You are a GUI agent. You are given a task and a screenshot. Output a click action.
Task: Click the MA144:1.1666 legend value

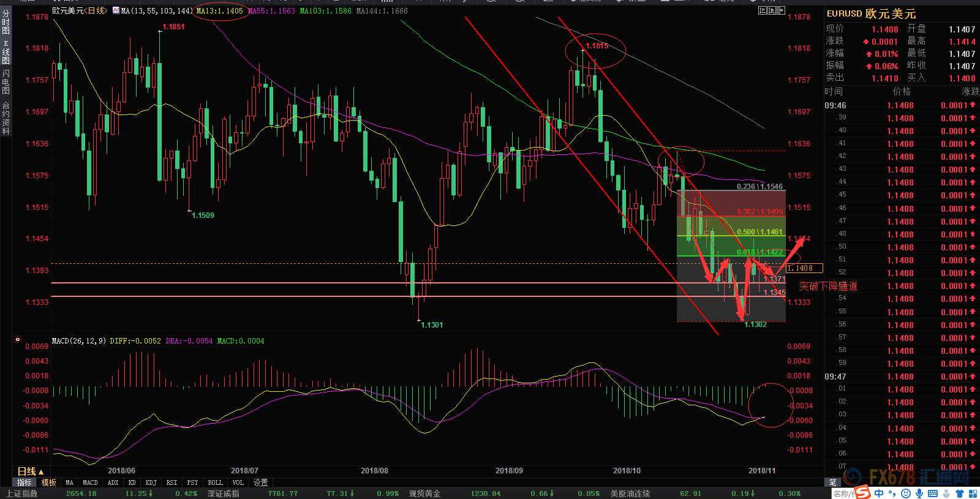pos(382,11)
